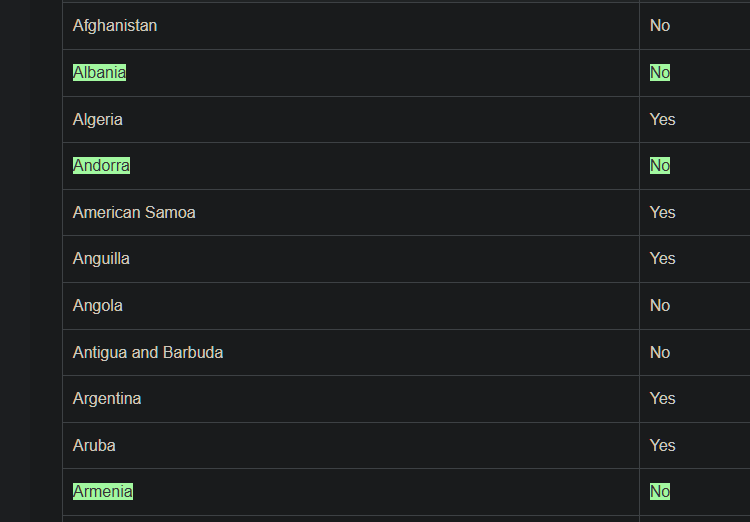Click the highlighted Armenia entry
The height and width of the screenshot is (522, 750).
103,491
